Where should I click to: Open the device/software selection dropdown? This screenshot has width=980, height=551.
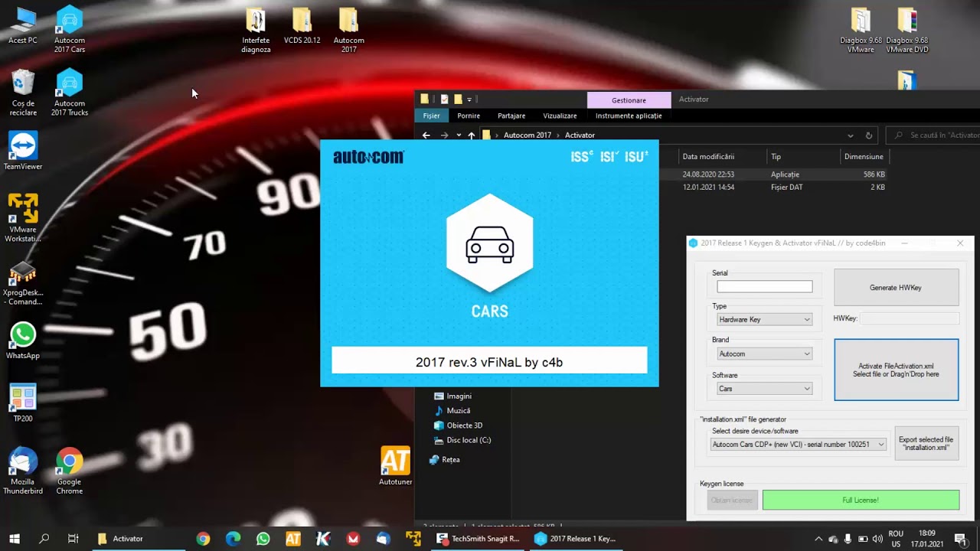click(x=799, y=444)
